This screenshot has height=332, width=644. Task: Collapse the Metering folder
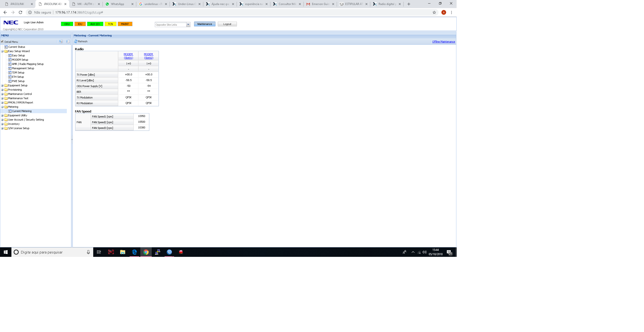[2, 107]
